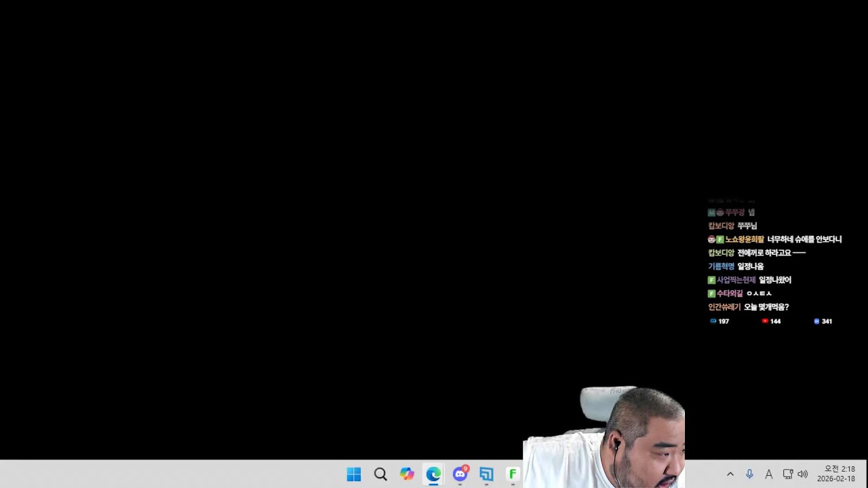Open the volume speaker tray icon
The width and height of the screenshot is (868, 488).
pos(803,474)
